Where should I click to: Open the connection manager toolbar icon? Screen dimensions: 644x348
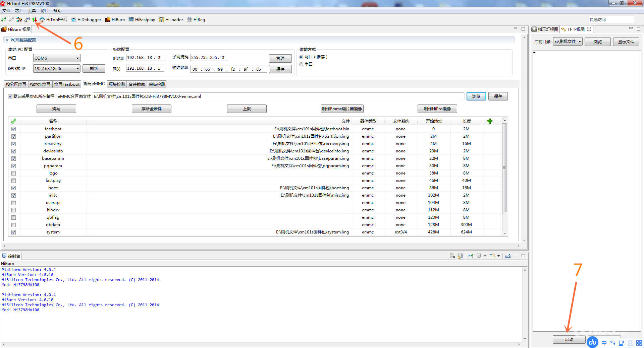19,19
